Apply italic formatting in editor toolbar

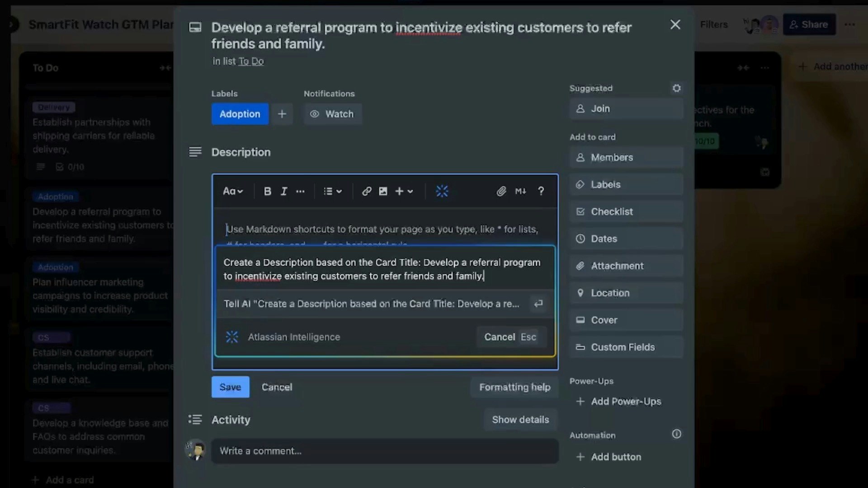pos(284,191)
